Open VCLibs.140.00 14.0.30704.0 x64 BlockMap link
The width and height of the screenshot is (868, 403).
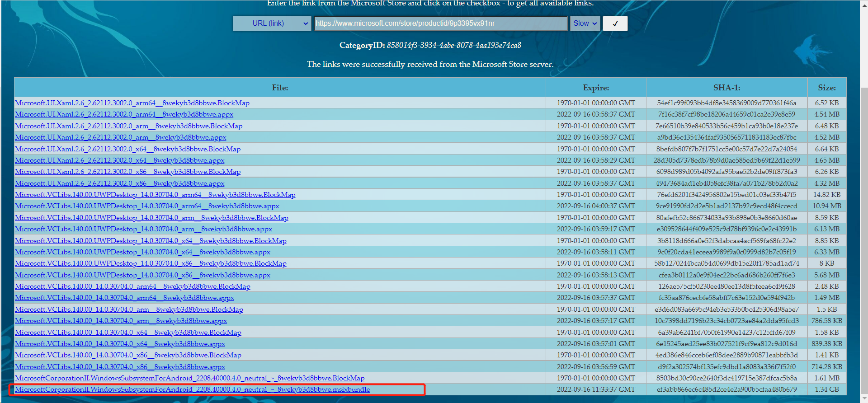(x=128, y=333)
